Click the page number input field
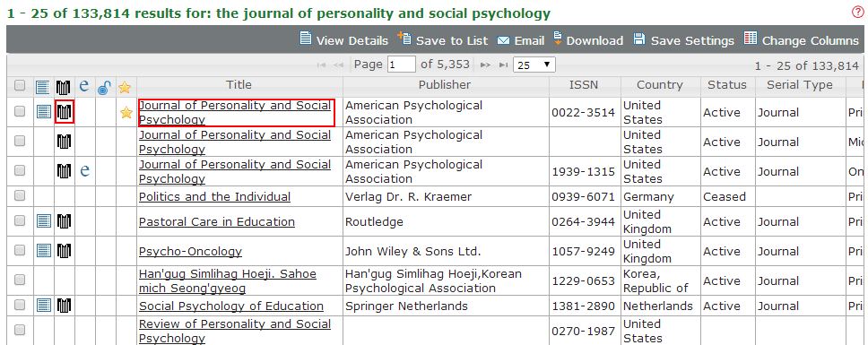The width and height of the screenshot is (868, 345). (402, 65)
